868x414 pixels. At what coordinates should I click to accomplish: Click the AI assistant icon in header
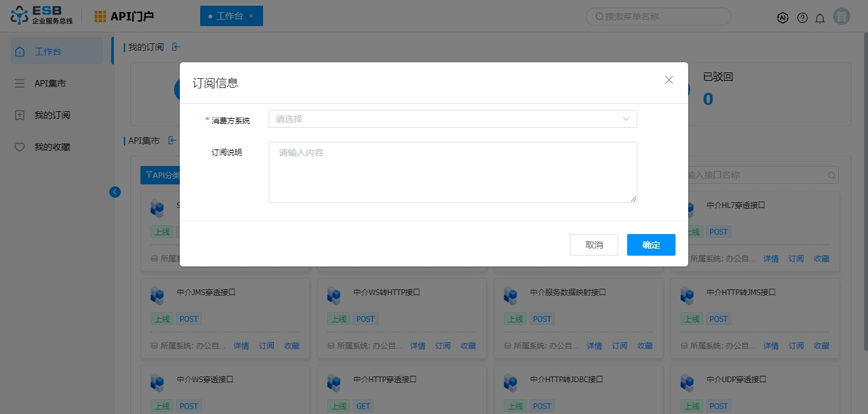[783, 18]
